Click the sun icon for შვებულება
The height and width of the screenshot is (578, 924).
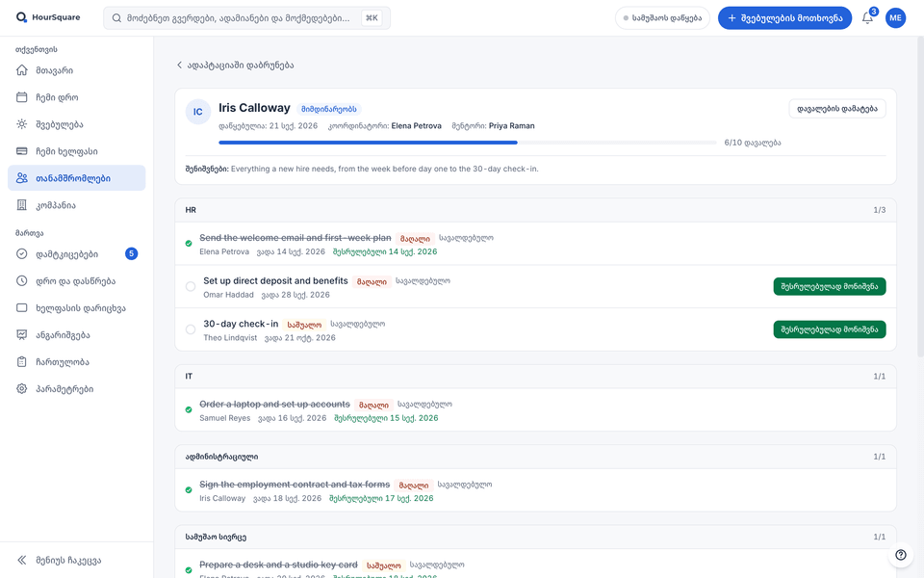[22, 124]
